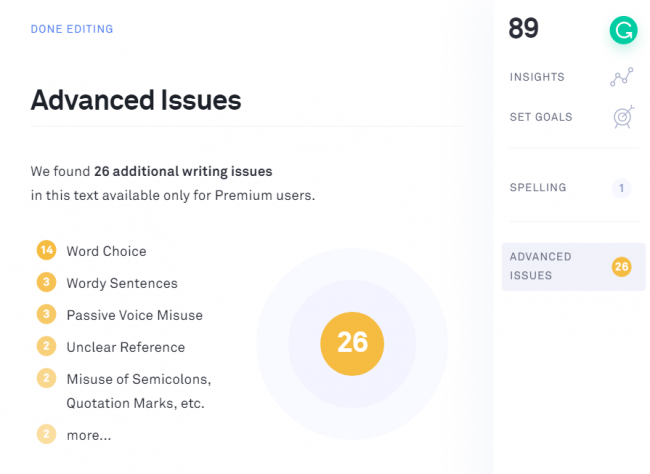Expand the more... issues list
This screenshot has width=650, height=474.
[89, 435]
